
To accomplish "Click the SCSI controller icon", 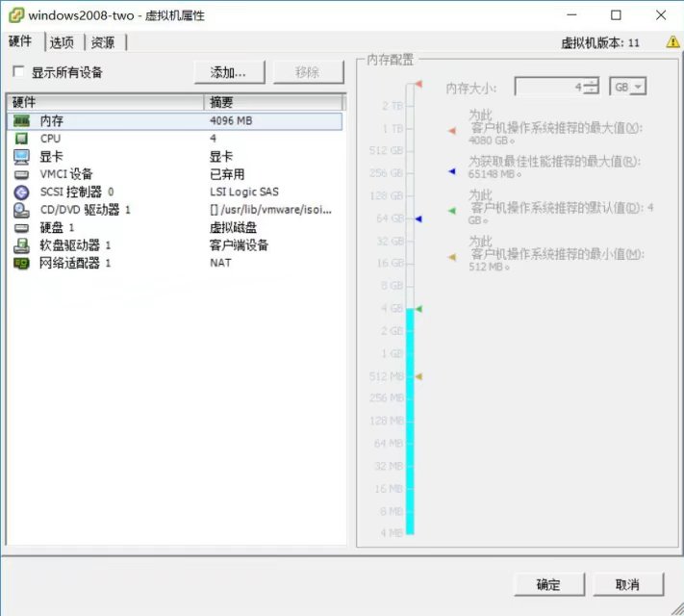I will click(21, 192).
